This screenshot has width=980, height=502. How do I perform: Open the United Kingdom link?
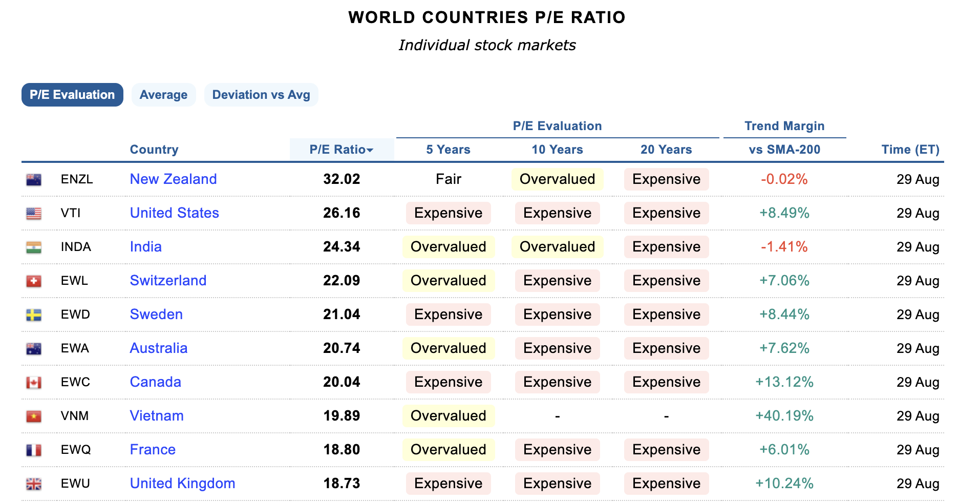182,484
